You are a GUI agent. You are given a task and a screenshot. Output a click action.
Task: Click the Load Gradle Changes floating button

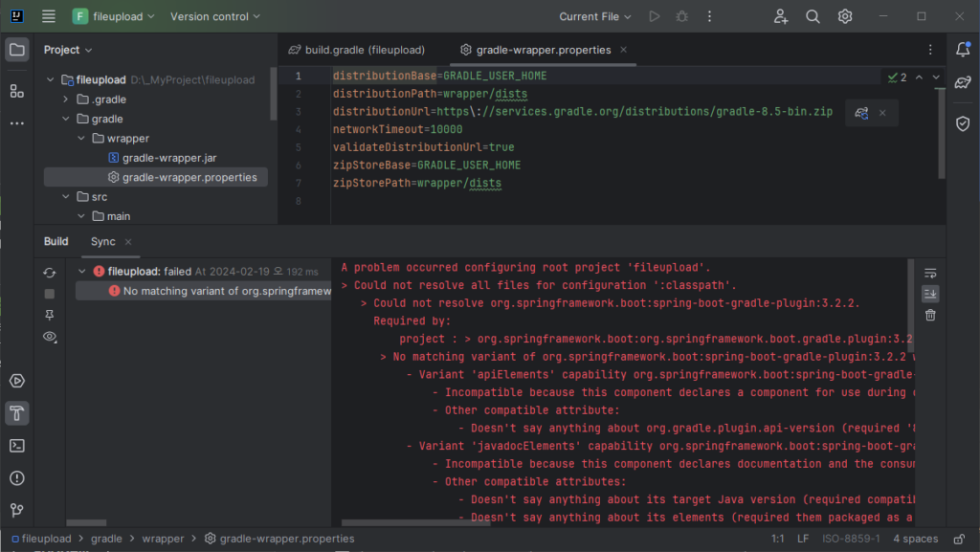860,112
